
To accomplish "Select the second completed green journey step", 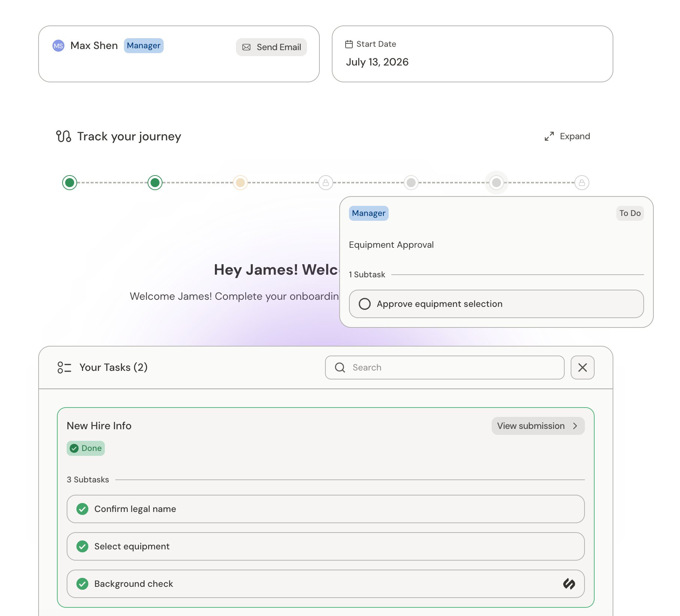I will pos(155,183).
